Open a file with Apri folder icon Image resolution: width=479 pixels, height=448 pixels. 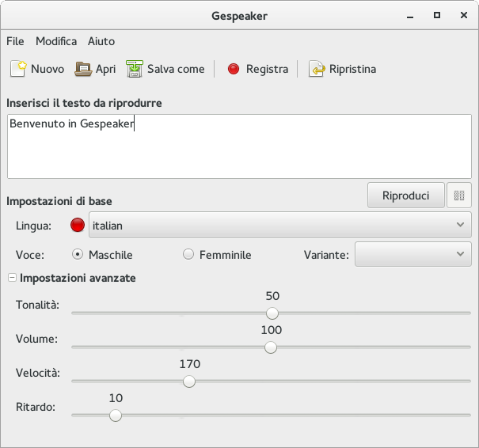83,69
